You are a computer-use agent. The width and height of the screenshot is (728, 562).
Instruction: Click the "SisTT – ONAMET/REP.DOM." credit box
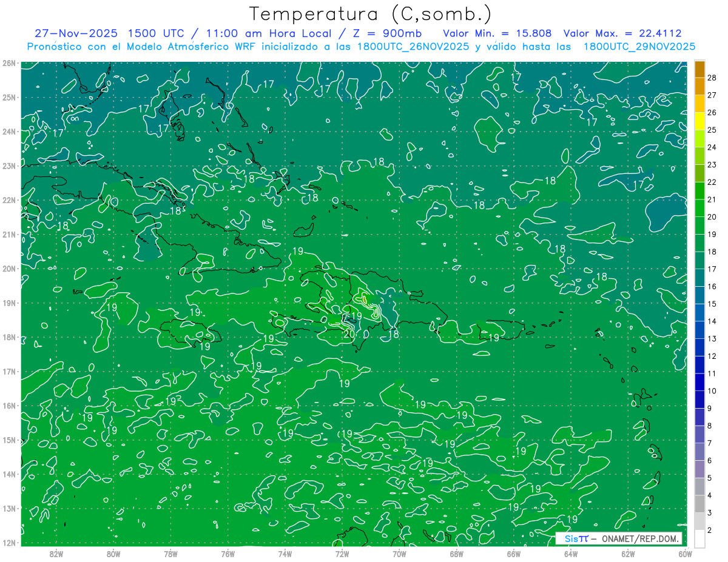coord(619,538)
